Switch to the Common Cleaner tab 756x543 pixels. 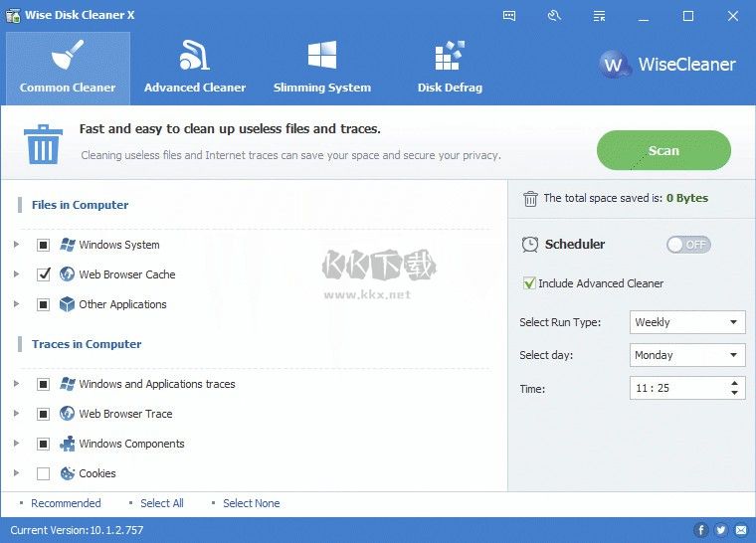(x=68, y=67)
